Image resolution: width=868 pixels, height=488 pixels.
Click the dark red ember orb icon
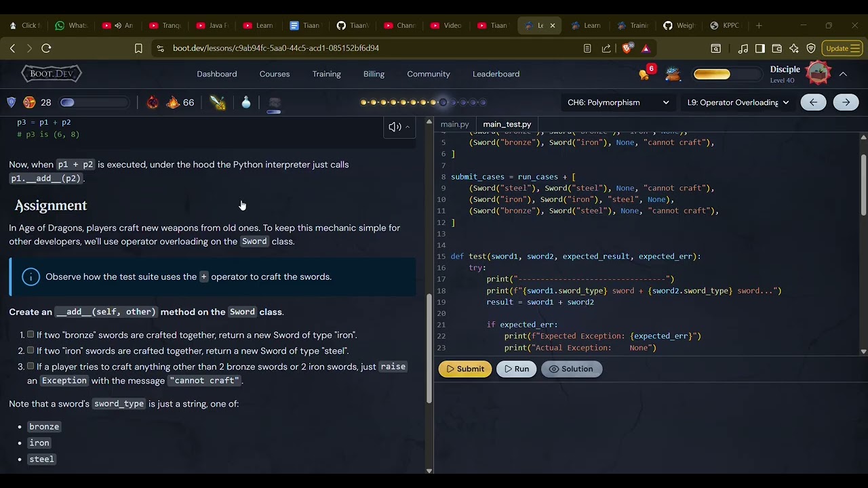pos(153,102)
